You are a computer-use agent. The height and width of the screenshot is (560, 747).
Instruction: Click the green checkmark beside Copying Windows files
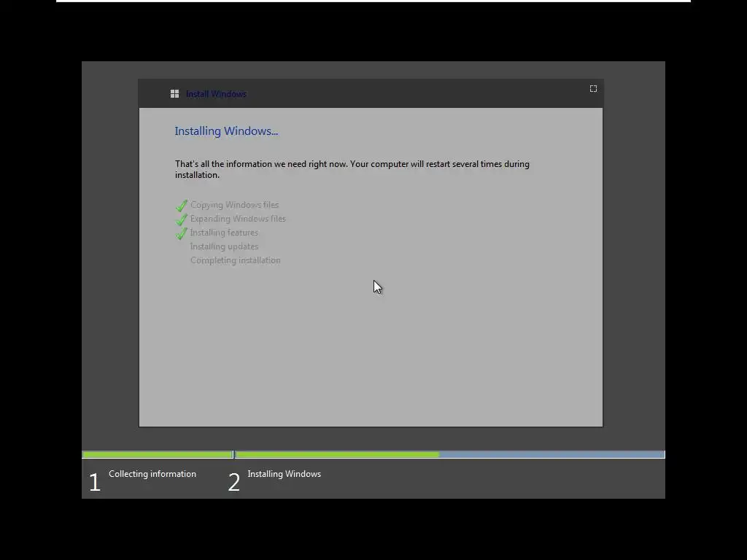(x=182, y=205)
